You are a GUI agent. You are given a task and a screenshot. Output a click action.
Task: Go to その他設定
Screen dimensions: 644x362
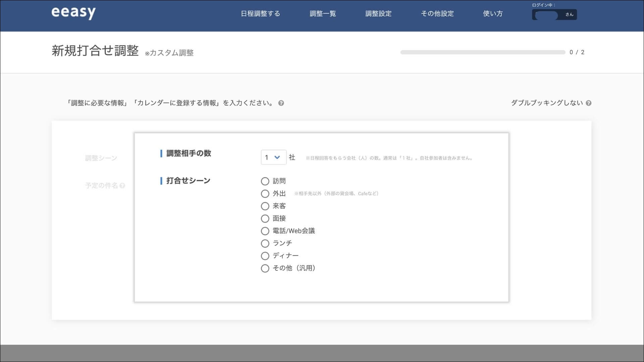pyautogui.click(x=438, y=13)
